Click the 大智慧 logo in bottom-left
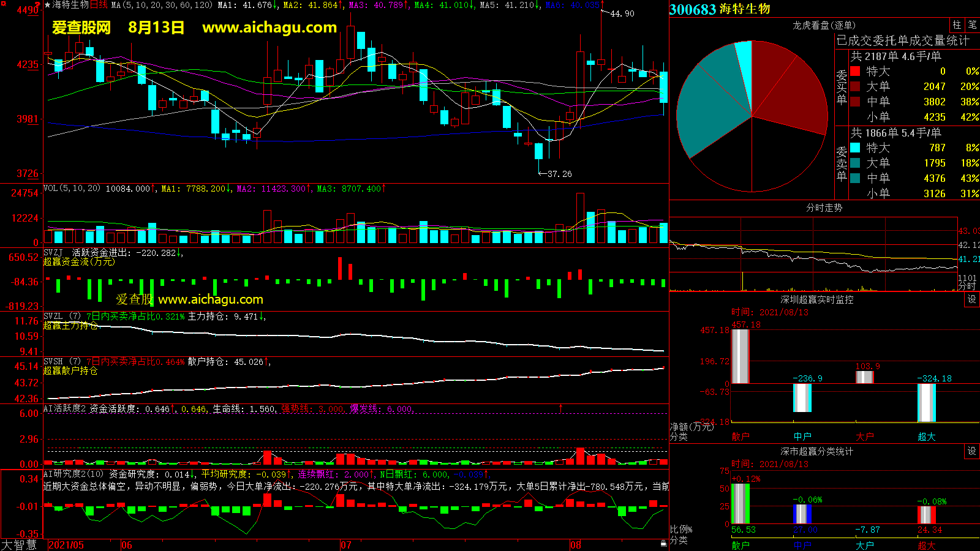This screenshot has width=980, height=551. tap(19, 544)
